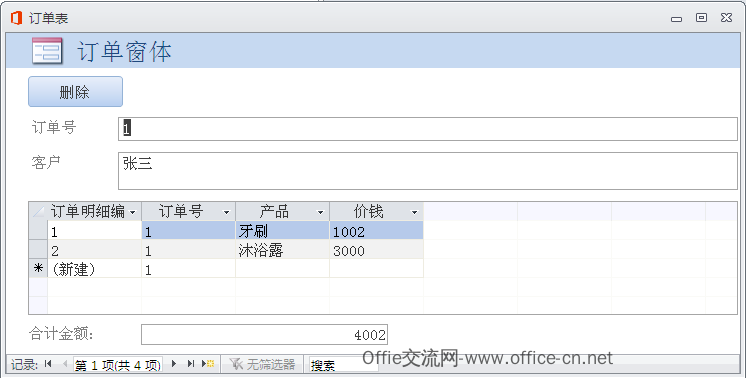This screenshot has height=378, width=746.
Task: Click the form icon beside 订单窗体
Action: point(47,50)
